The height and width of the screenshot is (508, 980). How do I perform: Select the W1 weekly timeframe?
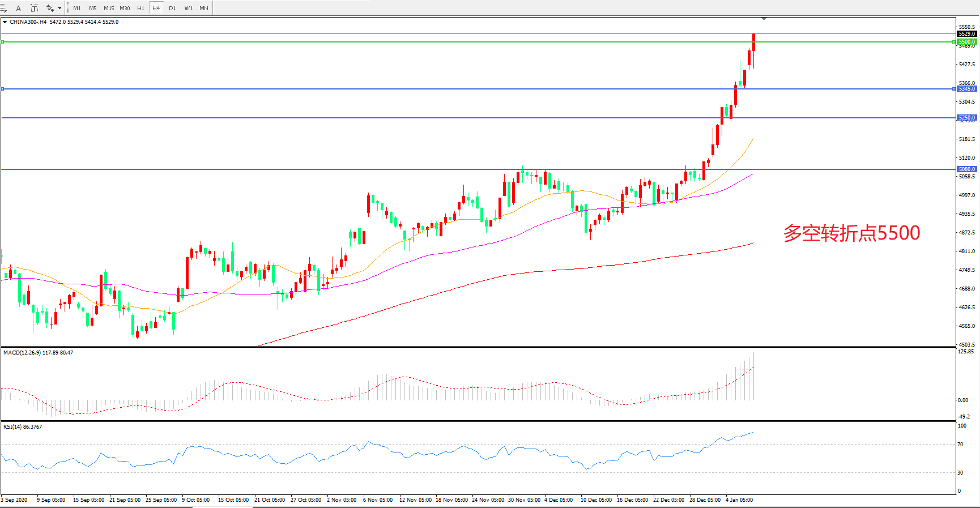click(x=188, y=8)
